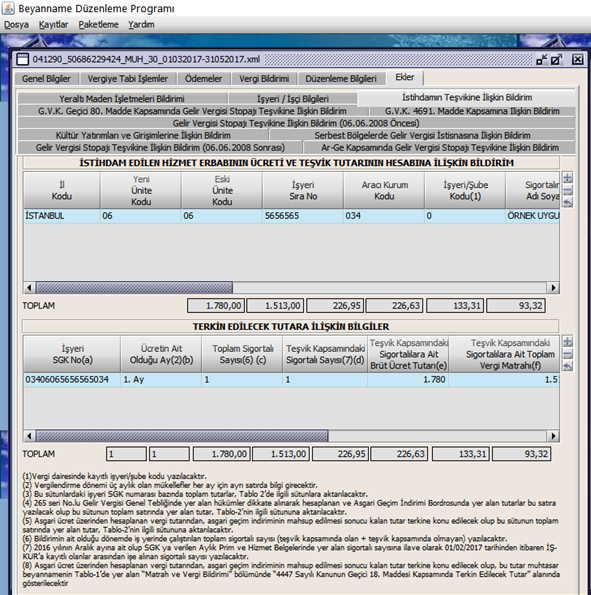Image resolution: width=591 pixels, height=595 pixels.
Task: Click the İşyeri SGK No(a) column header
Action: (x=72, y=354)
